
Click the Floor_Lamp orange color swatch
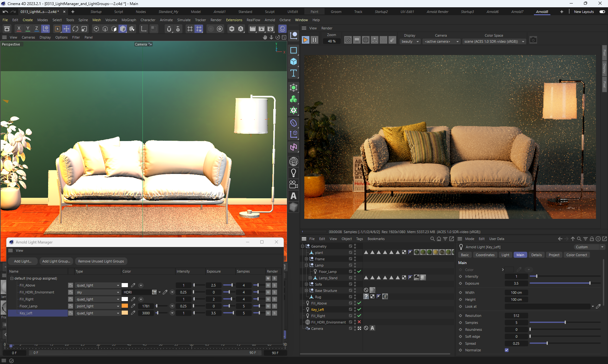coord(125,306)
